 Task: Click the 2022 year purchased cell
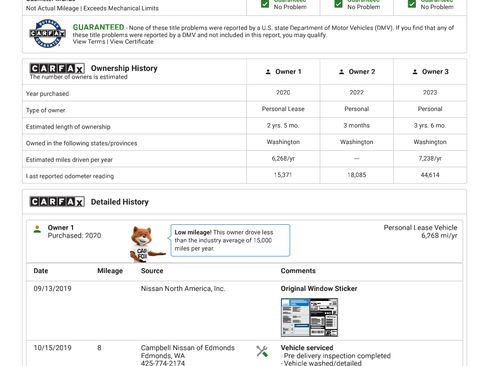point(357,92)
